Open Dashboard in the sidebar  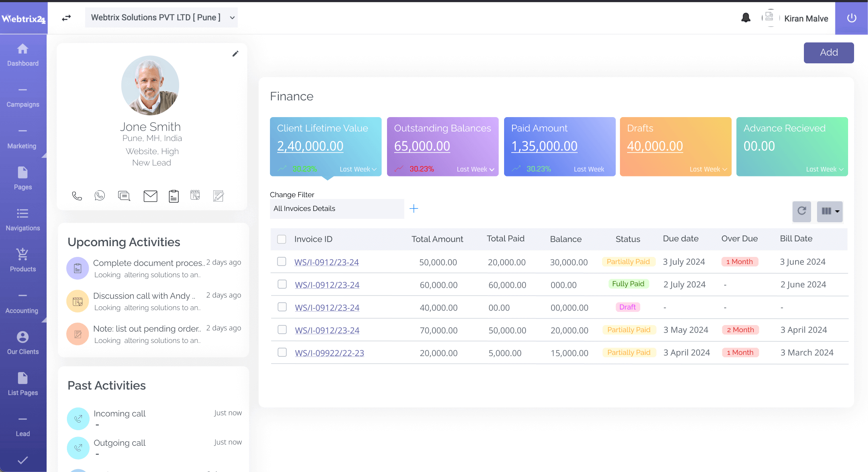23,55
